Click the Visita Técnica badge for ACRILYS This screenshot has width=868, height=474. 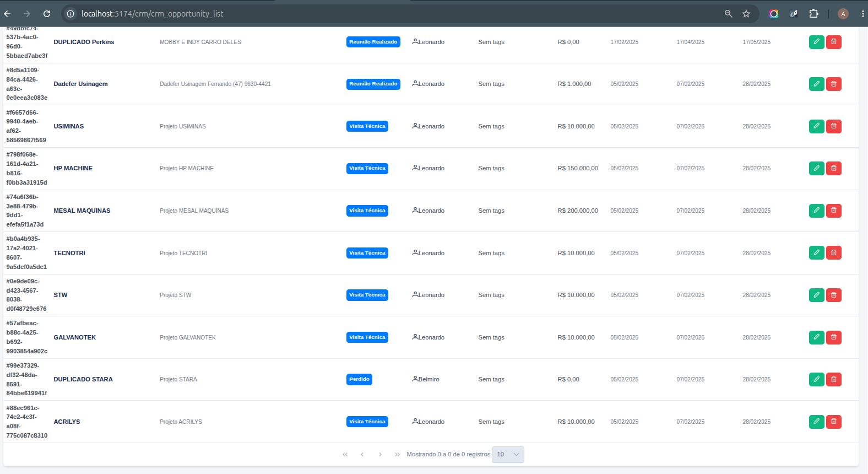coord(367,422)
